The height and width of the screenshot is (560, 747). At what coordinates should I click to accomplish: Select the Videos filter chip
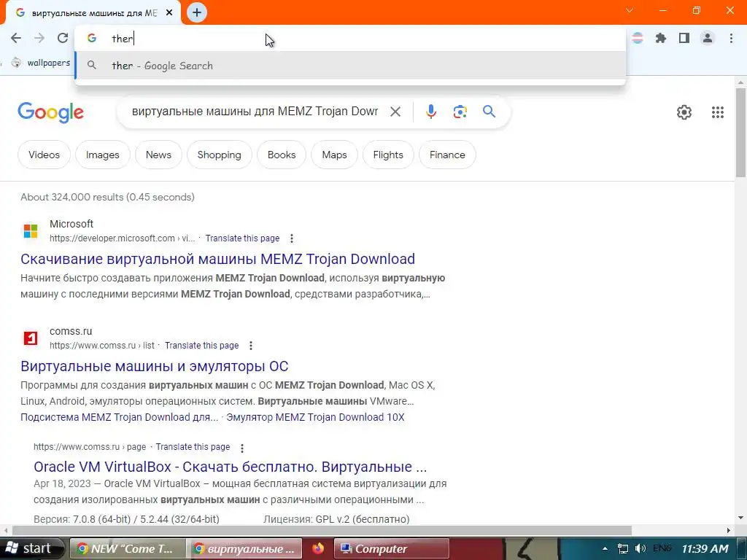44,155
